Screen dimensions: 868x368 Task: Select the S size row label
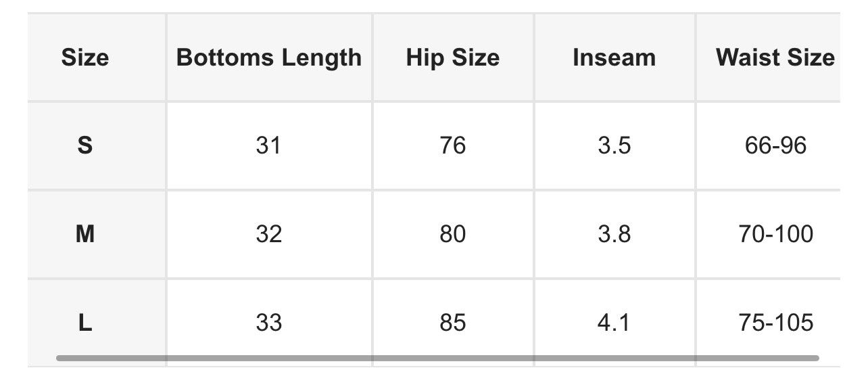(x=85, y=145)
